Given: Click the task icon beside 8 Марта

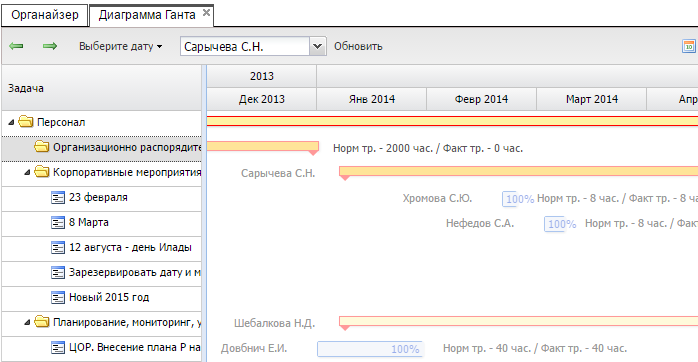Looking at the screenshot, I should tap(58, 222).
